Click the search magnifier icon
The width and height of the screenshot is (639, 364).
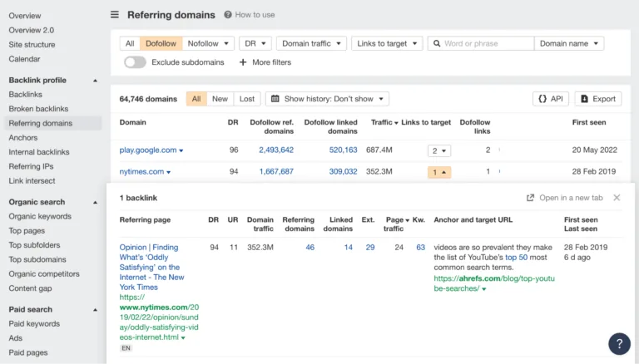(x=437, y=43)
